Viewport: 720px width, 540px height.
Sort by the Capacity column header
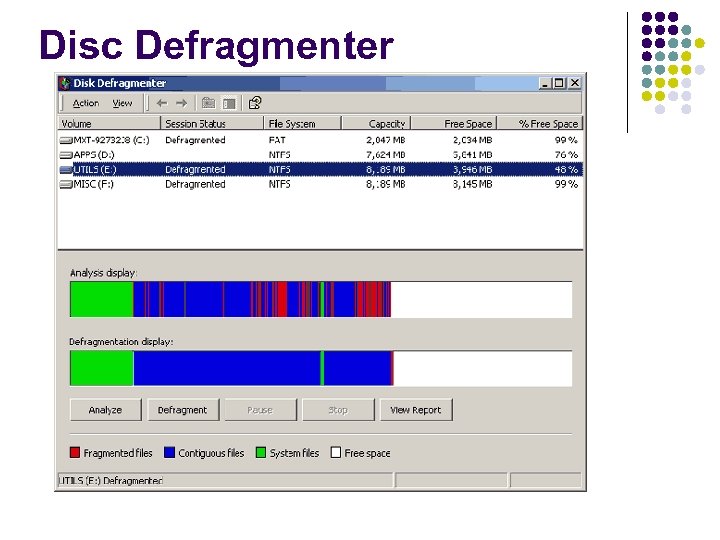click(x=377, y=124)
